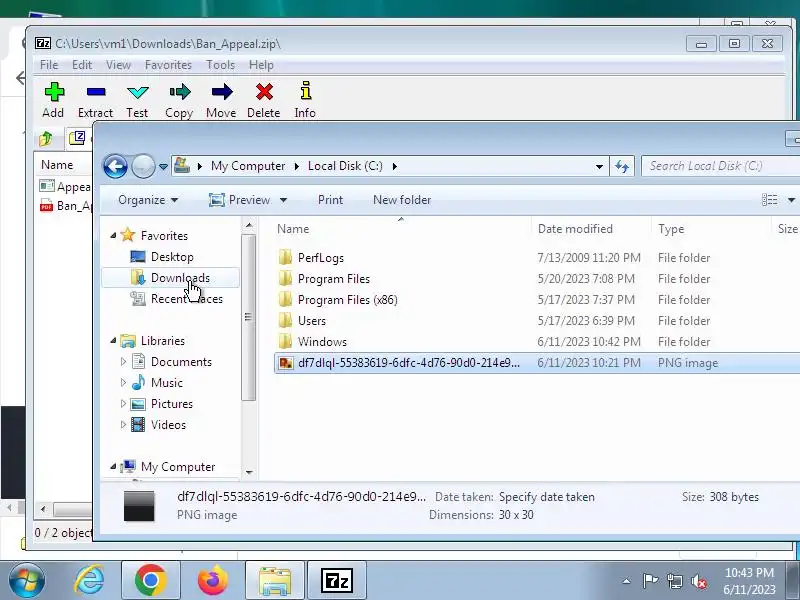Click the 7-Zip Add button
This screenshot has height=600, width=800.
(54, 100)
